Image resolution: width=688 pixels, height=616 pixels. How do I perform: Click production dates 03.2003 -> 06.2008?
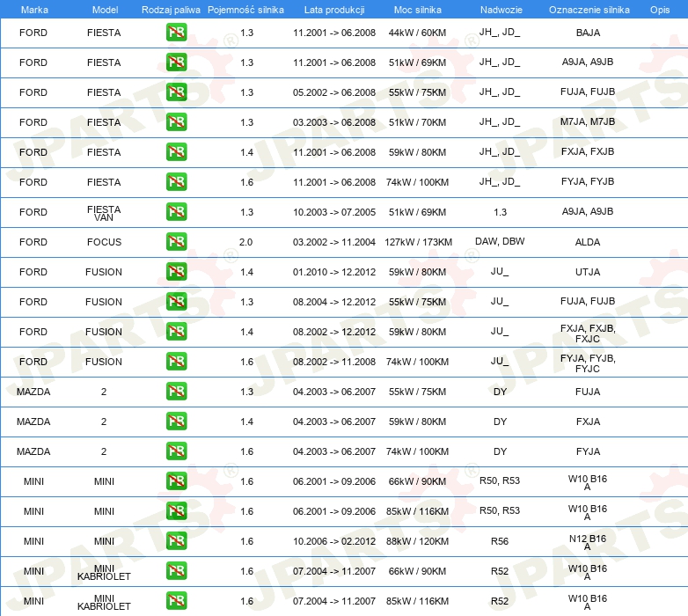pyautogui.click(x=334, y=122)
